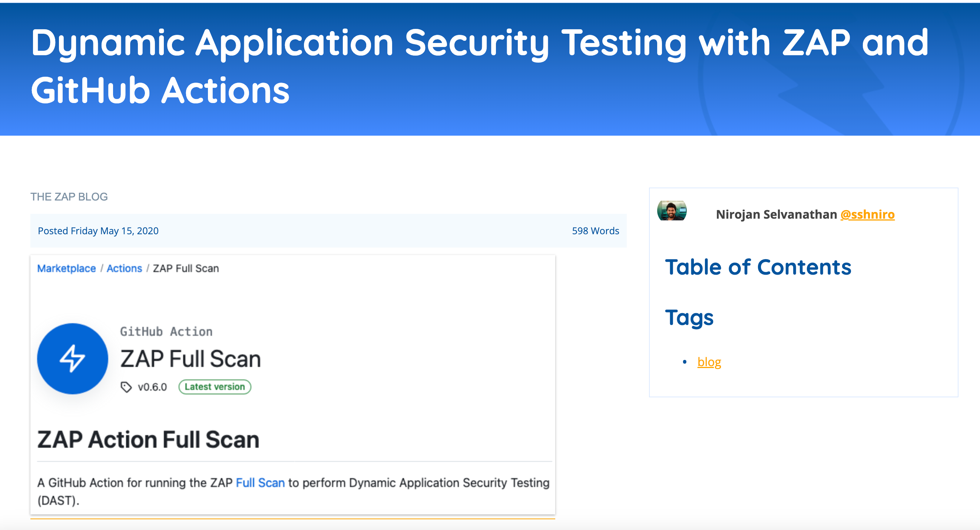Click the 598 Words count text

(595, 231)
